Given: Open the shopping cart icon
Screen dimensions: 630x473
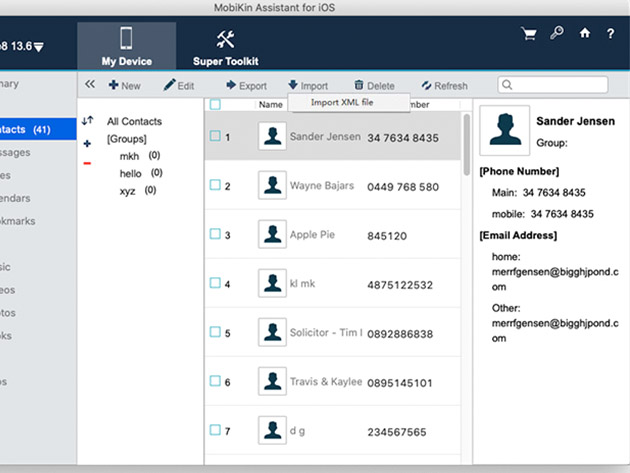Looking at the screenshot, I should pyautogui.click(x=529, y=34).
